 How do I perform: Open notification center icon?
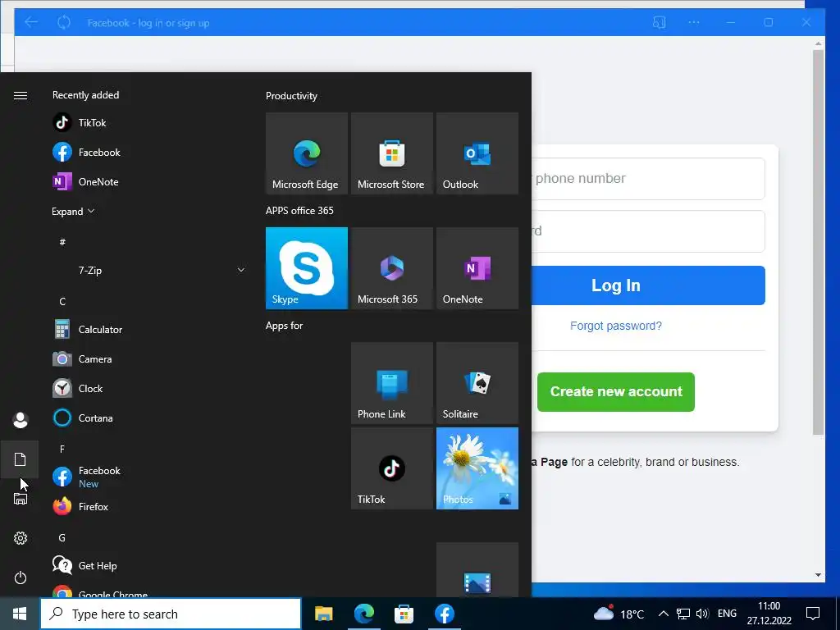(x=813, y=614)
